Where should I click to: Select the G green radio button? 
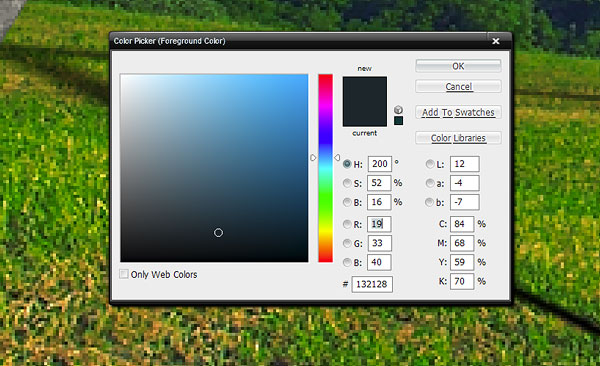tap(347, 243)
